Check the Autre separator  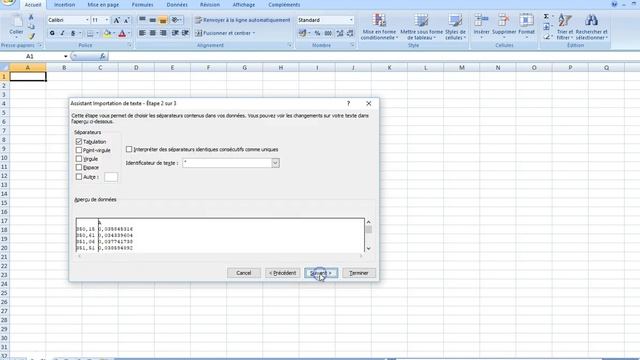(79, 177)
